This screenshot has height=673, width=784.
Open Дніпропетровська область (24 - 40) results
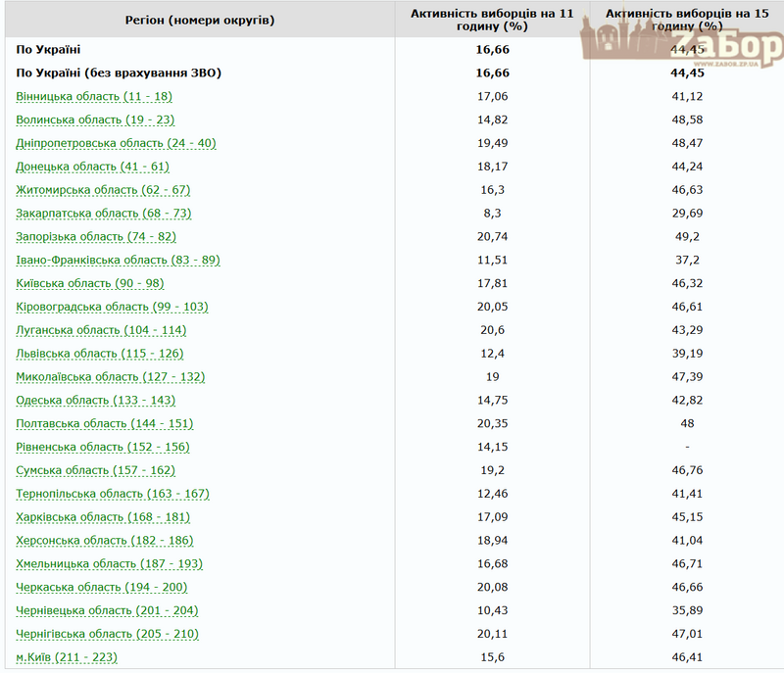(116, 143)
